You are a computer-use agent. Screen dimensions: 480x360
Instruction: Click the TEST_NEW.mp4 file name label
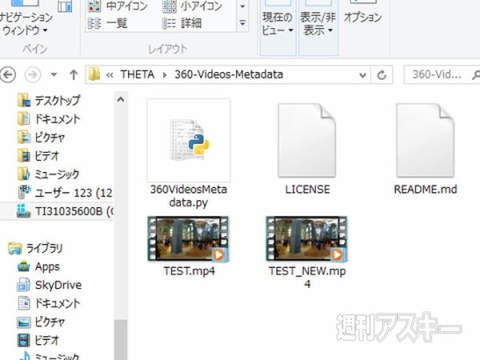307,277
